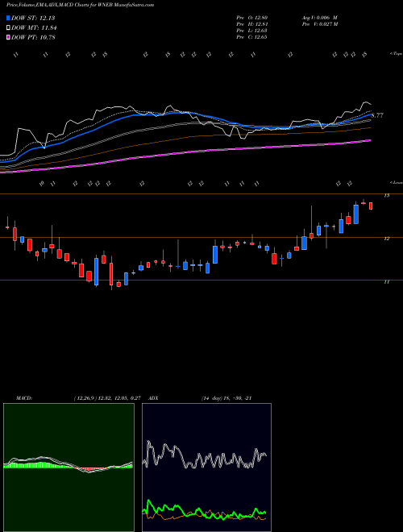Screen dimensions: 403x532
Task: Select the 'DOW PT: 10.78' legend text
Action: tap(33, 37)
